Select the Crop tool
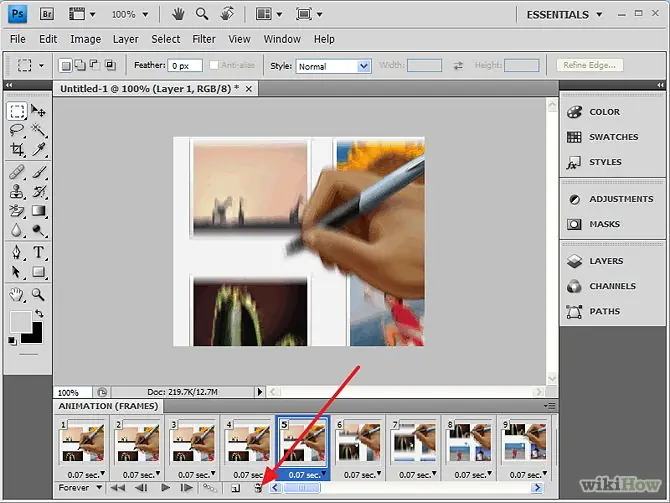Viewport: 670px width, 503px height. [17, 150]
